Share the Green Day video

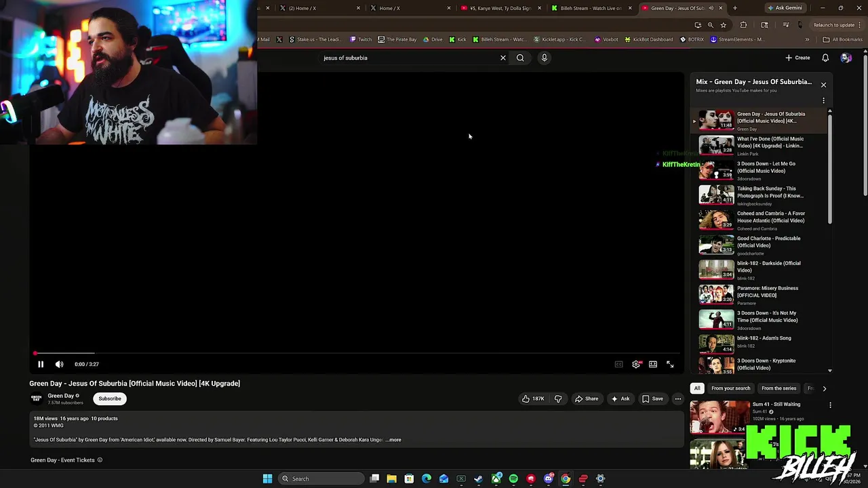[587, 399]
